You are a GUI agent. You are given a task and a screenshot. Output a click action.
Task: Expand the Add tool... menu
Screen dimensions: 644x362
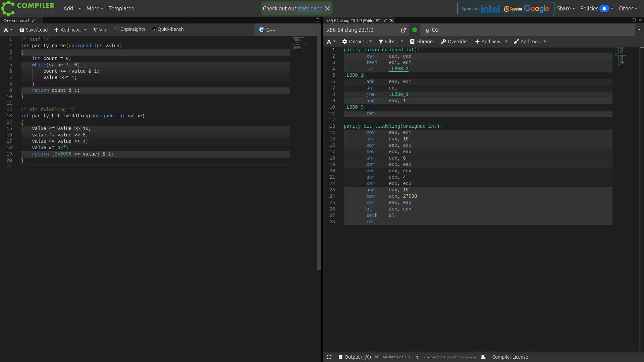point(530,42)
